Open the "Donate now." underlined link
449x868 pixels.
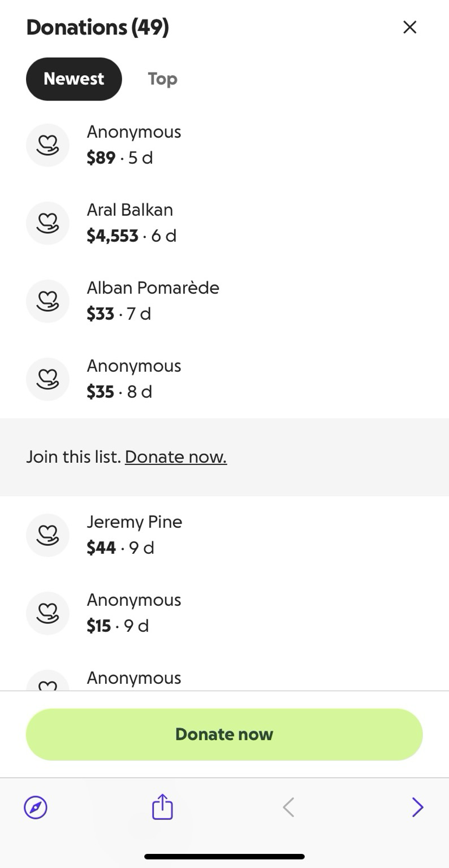click(176, 457)
